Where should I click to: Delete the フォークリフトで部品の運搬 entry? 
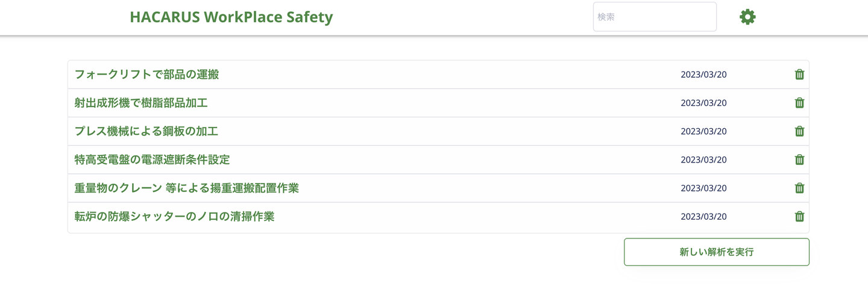click(x=799, y=75)
